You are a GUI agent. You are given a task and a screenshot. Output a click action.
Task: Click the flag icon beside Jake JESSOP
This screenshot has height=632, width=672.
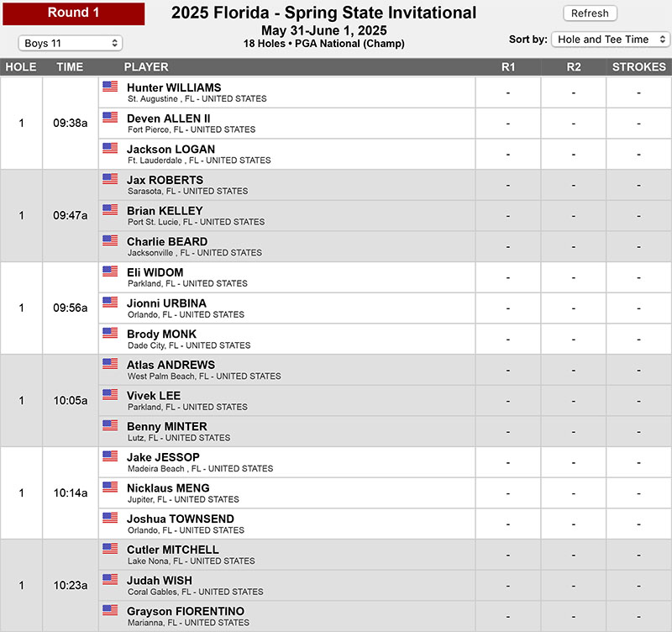point(110,456)
